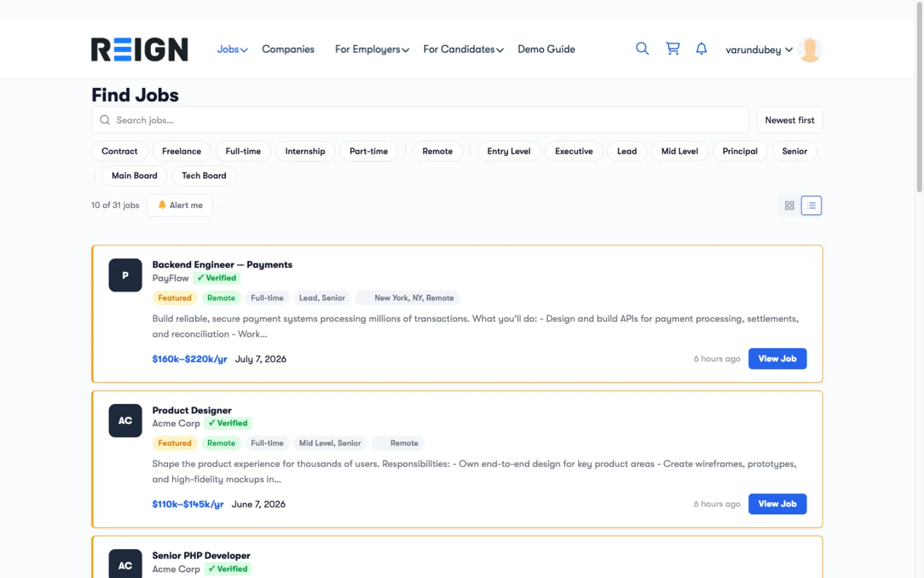View the Product Designer job
The image size is (924, 578).
click(x=777, y=504)
